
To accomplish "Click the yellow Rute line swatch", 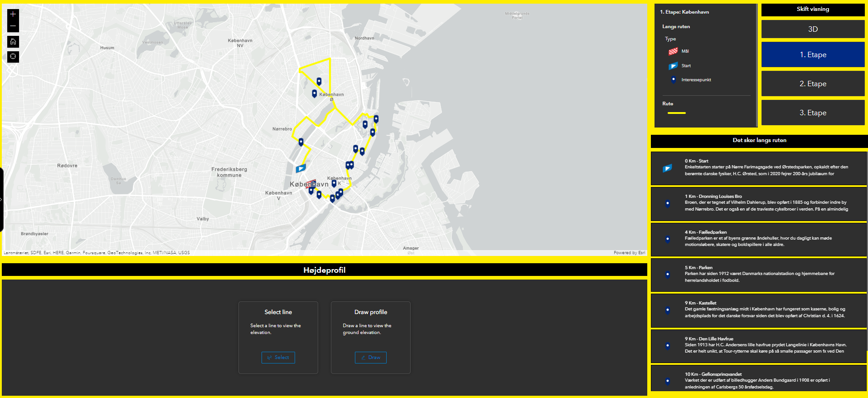I will coord(677,113).
